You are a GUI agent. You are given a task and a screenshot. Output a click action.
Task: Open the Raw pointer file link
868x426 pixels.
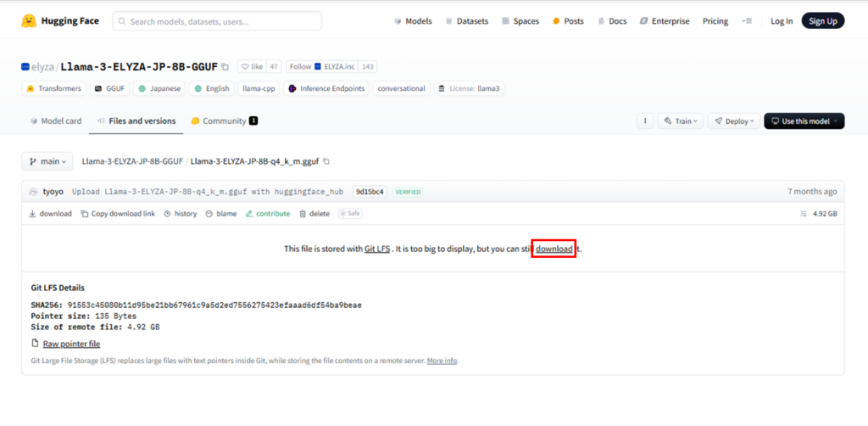pyautogui.click(x=71, y=344)
